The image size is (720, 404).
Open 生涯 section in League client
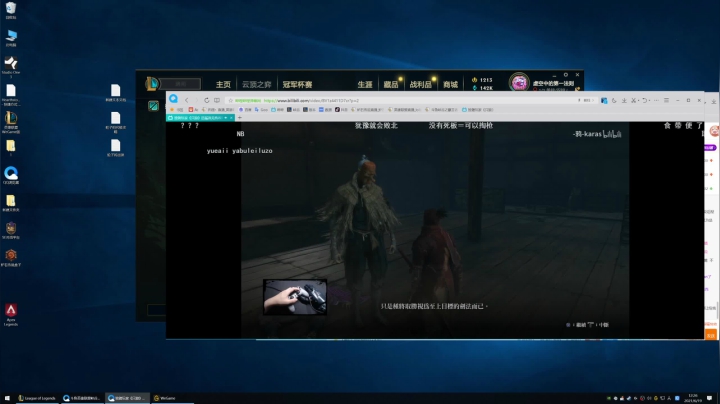365,84
